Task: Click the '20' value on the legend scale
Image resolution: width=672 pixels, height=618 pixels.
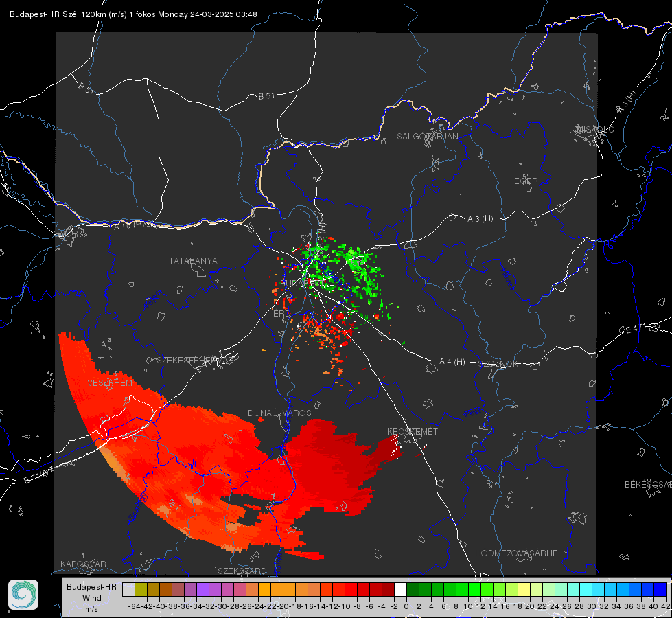Action: pyautogui.click(x=530, y=606)
